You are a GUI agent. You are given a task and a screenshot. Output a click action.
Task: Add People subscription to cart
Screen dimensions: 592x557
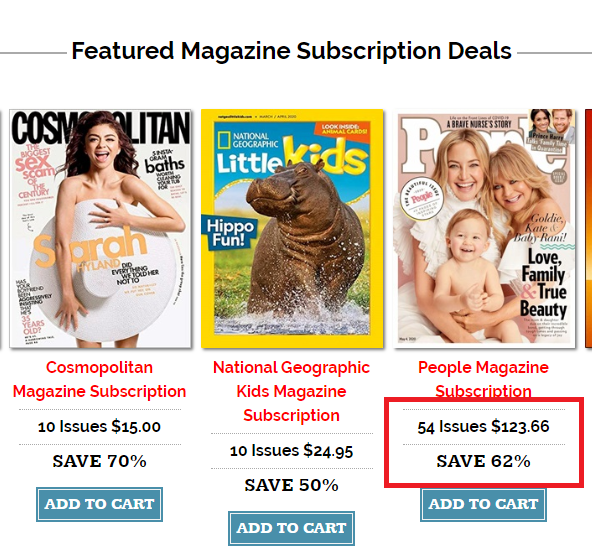(x=483, y=504)
